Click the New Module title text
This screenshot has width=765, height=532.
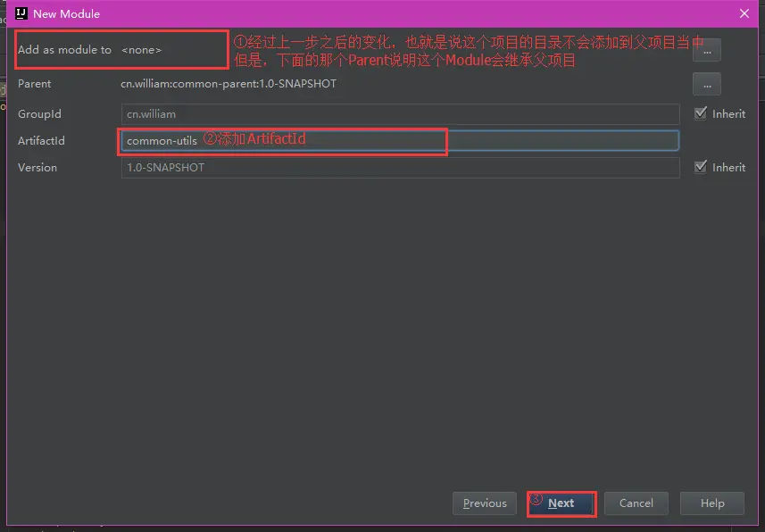pyautogui.click(x=66, y=13)
